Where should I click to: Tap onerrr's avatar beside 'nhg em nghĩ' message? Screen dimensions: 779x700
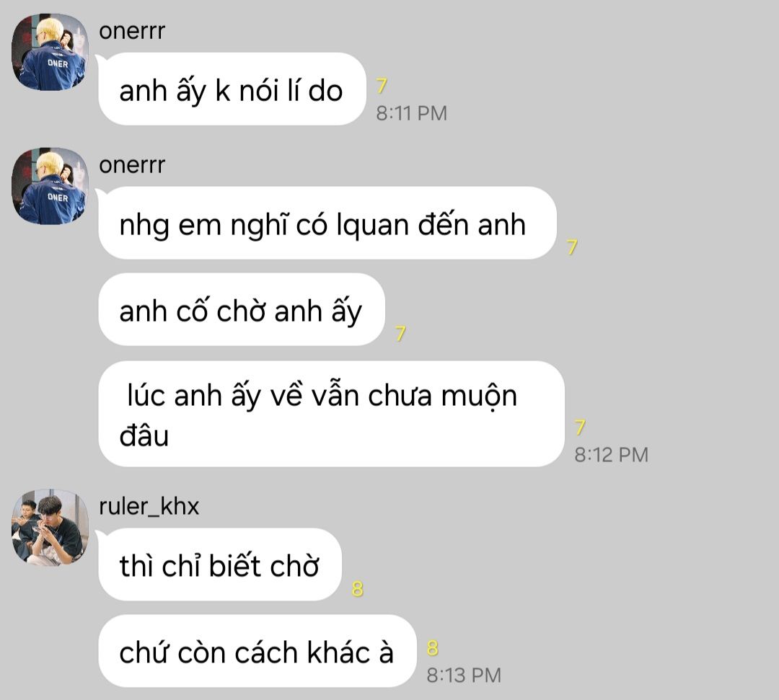point(50,186)
